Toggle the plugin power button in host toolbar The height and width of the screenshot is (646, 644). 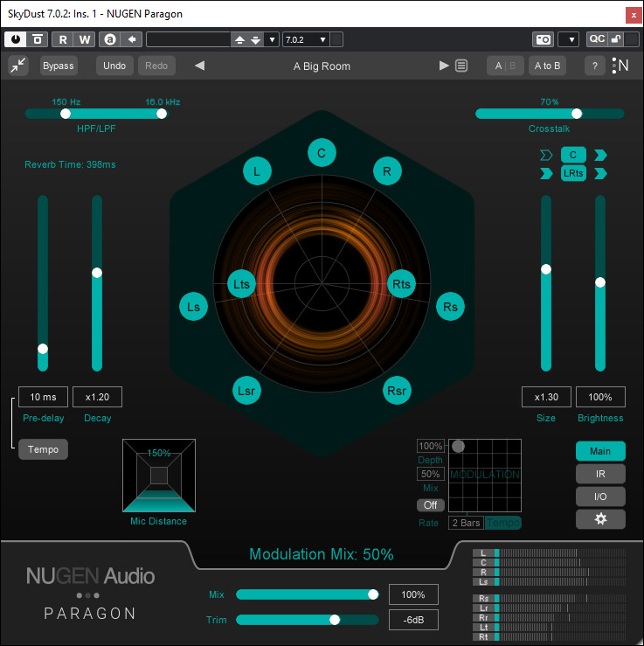click(16, 39)
